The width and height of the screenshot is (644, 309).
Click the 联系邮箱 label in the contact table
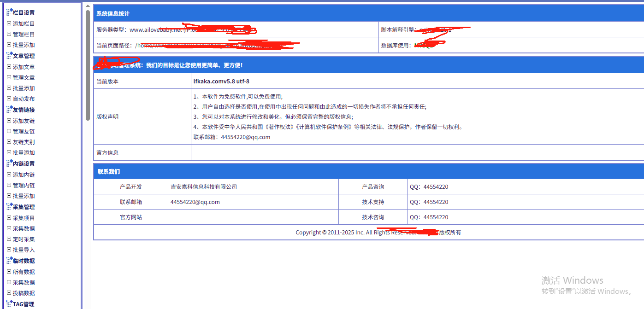click(131, 202)
